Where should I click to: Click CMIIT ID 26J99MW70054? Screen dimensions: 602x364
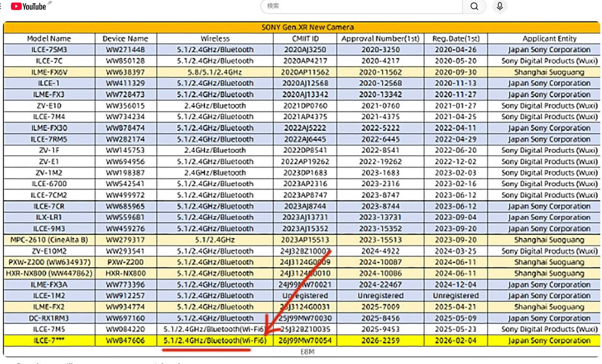click(x=305, y=340)
